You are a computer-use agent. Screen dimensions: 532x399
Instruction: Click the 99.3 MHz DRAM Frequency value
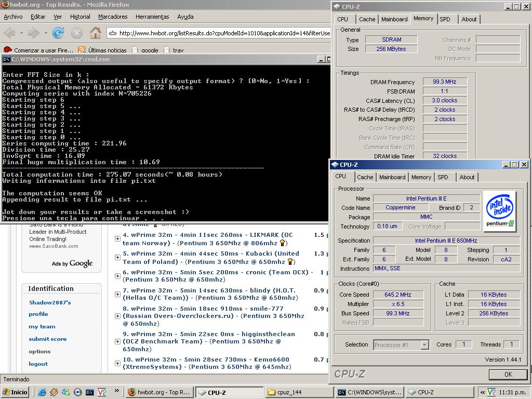click(x=445, y=82)
